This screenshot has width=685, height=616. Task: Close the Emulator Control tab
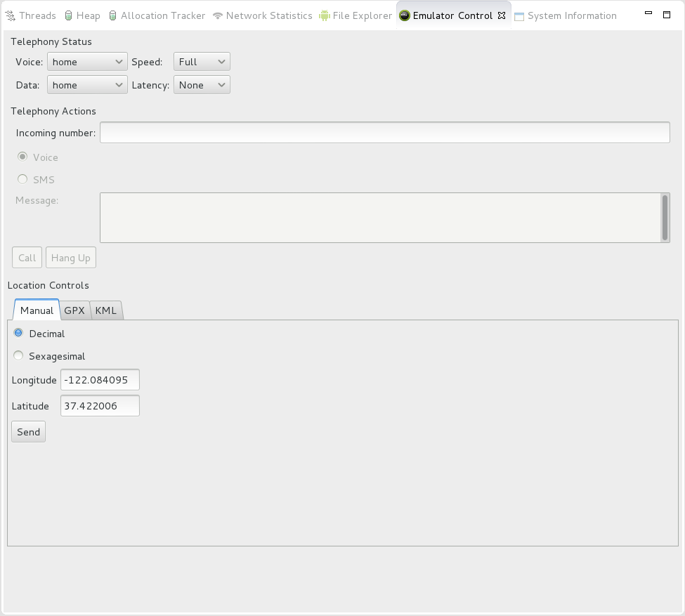click(502, 15)
